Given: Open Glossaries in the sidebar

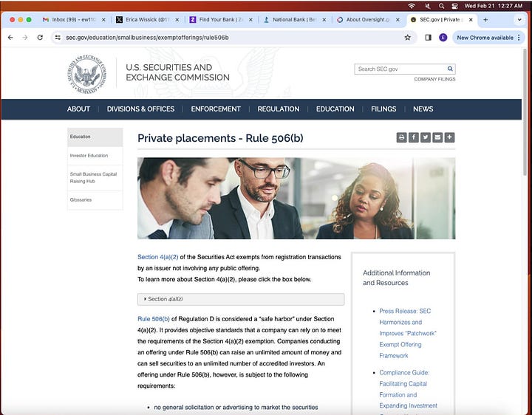Looking at the screenshot, I should [95, 200].
